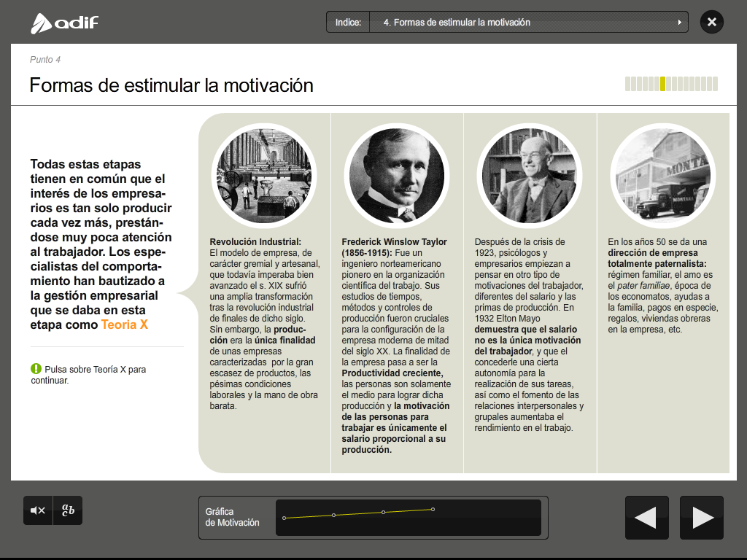Click the Gráfica de Motivación label
Viewport: 747px width, 560px height.
(232, 517)
